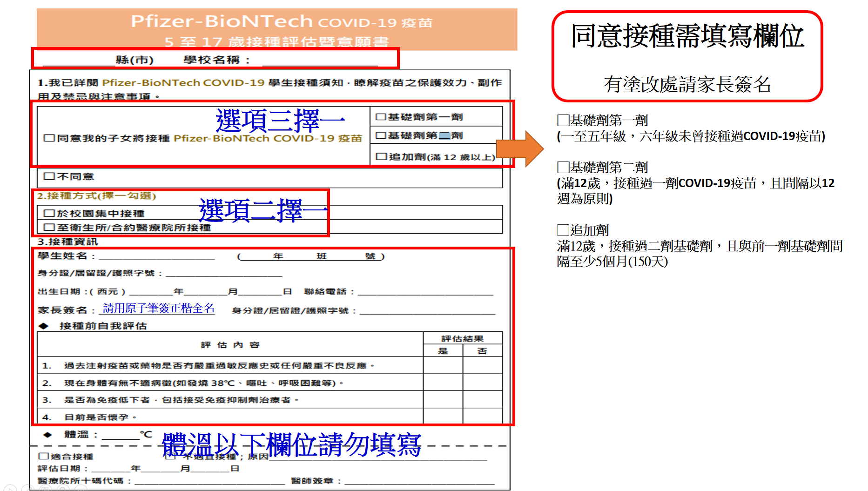Select the 至衛生所/合約醫療院所接種 checkbox
The image size is (868, 491).
pos(49,228)
